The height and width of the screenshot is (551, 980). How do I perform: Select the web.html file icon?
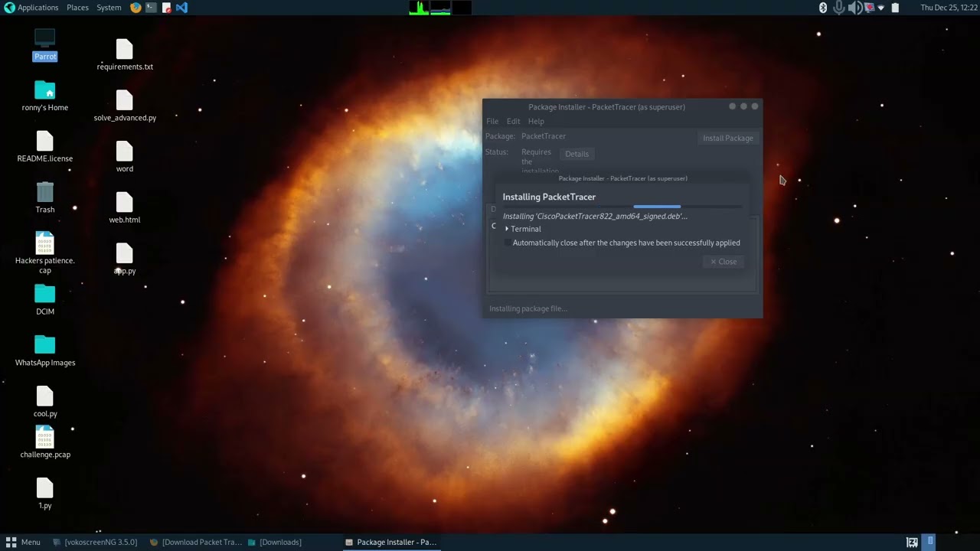click(125, 202)
